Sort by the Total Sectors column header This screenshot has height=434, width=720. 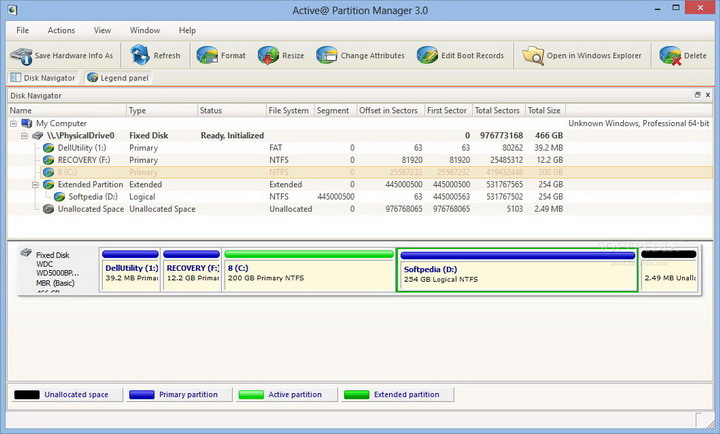click(498, 110)
